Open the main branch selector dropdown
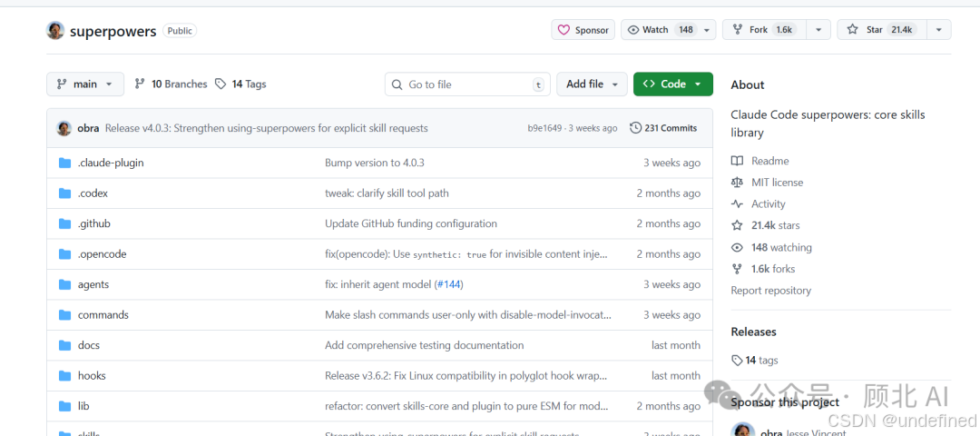The width and height of the screenshot is (980, 436). pyautogui.click(x=85, y=84)
